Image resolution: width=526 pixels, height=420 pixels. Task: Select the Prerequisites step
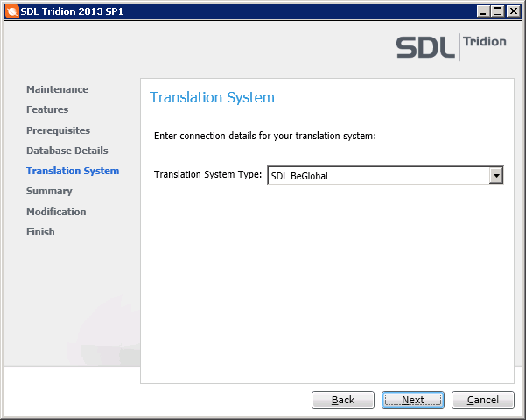pyautogui.click(x=58, y=130)
